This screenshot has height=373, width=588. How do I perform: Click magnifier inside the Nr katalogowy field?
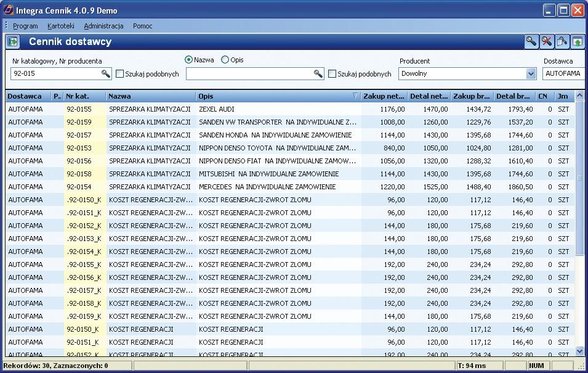coord(106,73)
